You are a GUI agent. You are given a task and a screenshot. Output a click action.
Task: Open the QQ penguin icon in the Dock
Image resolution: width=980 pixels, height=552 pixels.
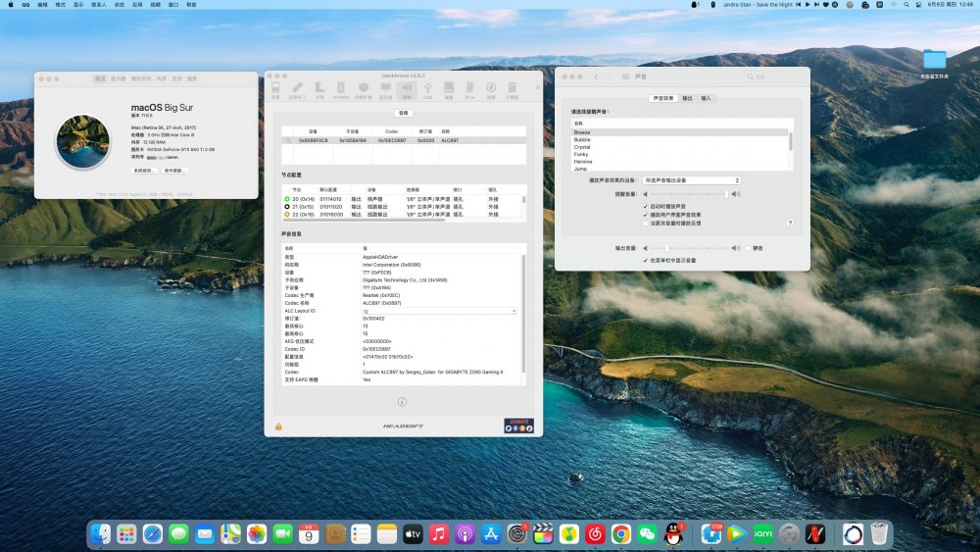coord(673,534)
